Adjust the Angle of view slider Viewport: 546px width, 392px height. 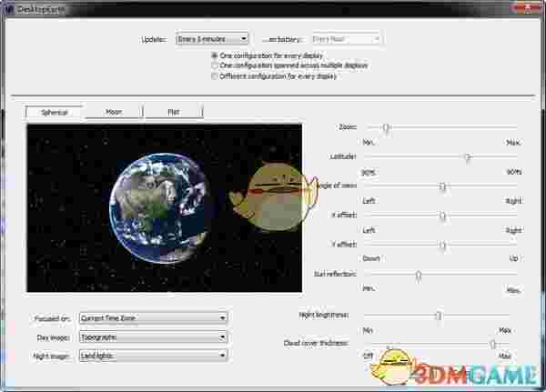(x=442, y=186)
